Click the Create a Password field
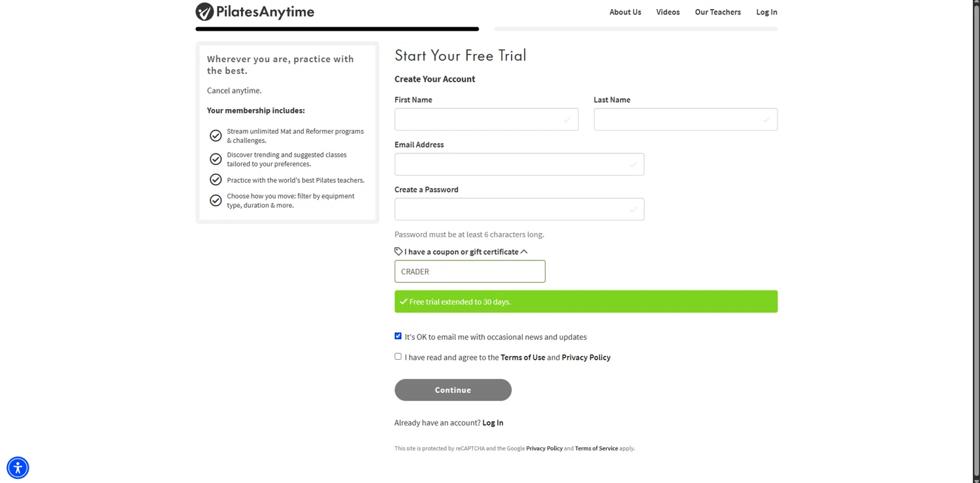 coord(519,210)
